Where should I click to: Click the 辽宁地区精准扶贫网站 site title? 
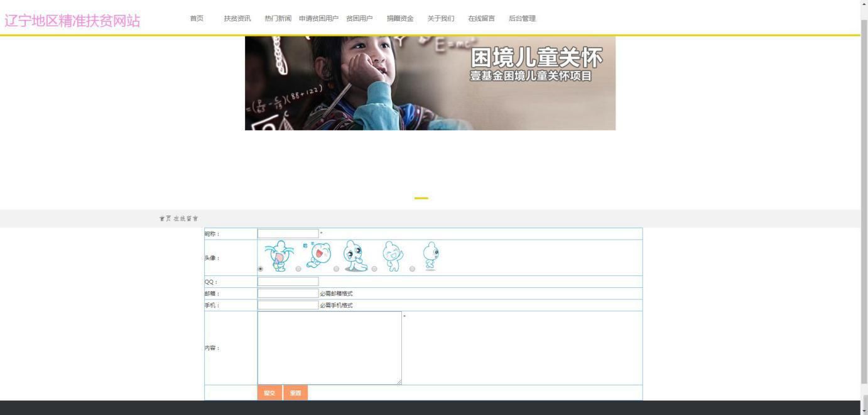click(x=72, y=21)
